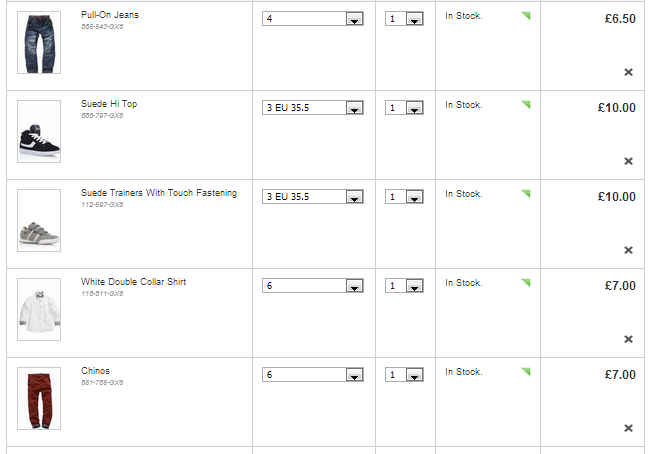Open quantity dropdown for White Double Collar Shirt

[x=414, y=286]
